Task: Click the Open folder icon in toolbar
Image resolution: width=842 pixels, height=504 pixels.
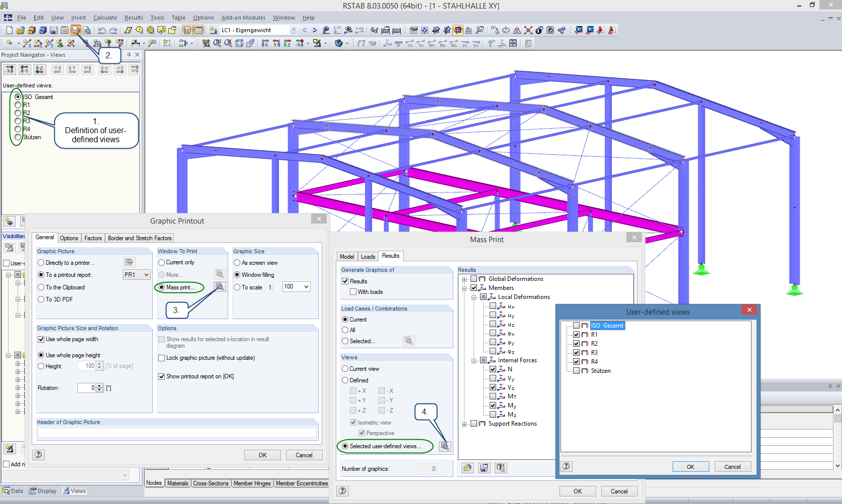Action: pos(20,30)
